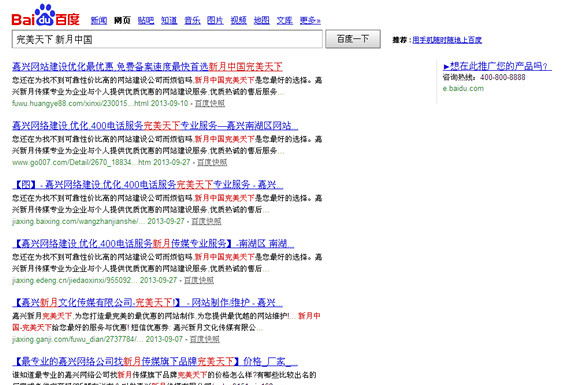This screenshot has height=385, width=585.
Task: Open result 新月传媒专业服务】-南湖区 南湖
Action: (153, 244)
